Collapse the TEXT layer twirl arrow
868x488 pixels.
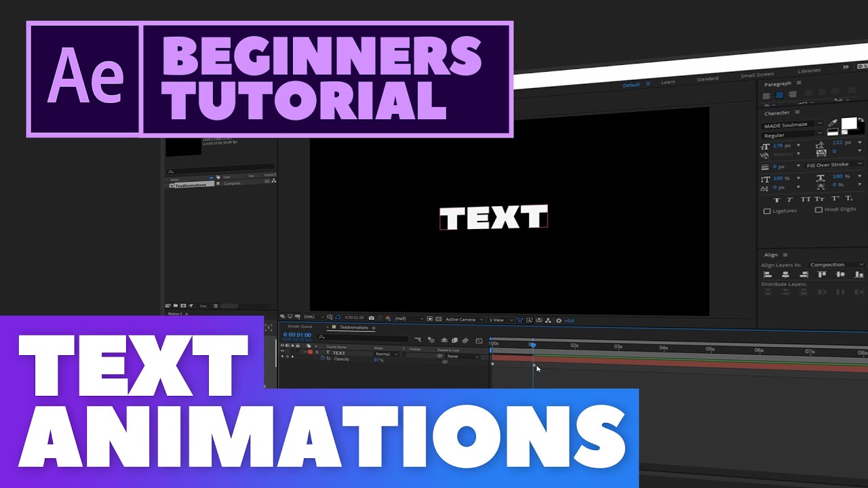point(305,352)
